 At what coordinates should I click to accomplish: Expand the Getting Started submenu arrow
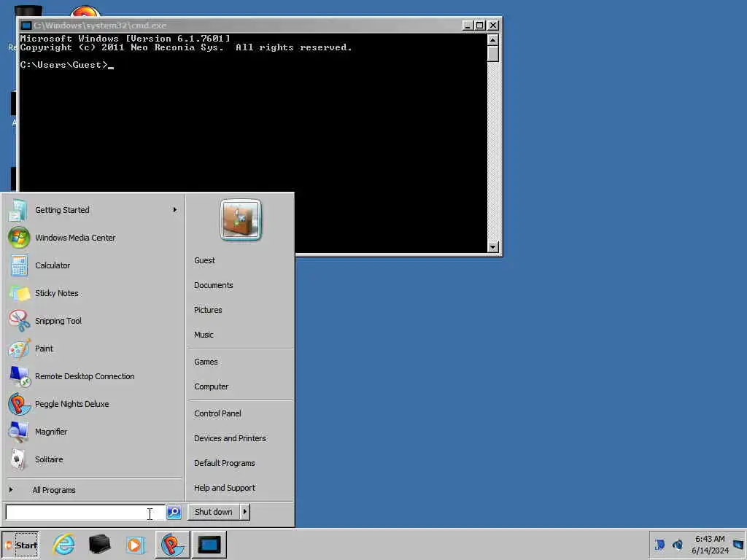(x=175, y=210)
